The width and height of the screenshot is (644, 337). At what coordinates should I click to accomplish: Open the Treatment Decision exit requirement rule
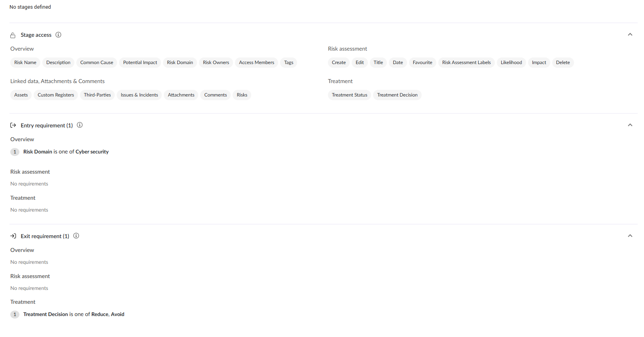(x=74, y=314)
